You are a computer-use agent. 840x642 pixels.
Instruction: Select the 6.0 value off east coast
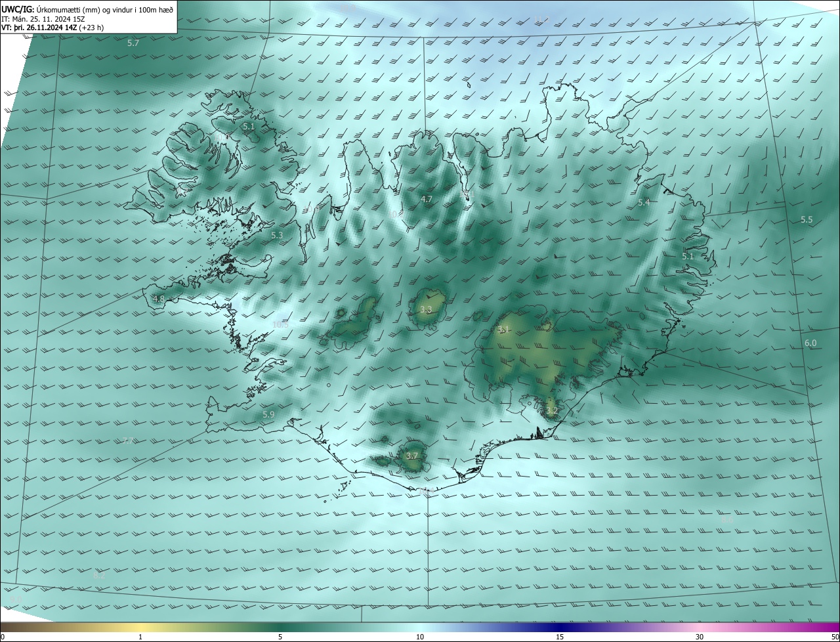point(810,343)
